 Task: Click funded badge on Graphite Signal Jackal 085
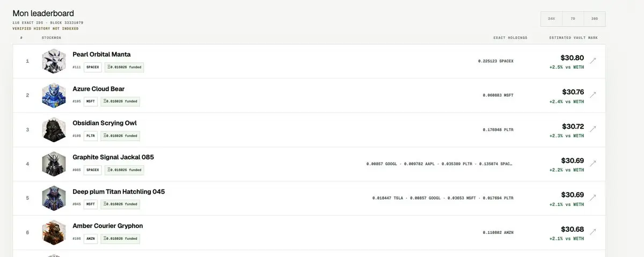coord(125,170)
